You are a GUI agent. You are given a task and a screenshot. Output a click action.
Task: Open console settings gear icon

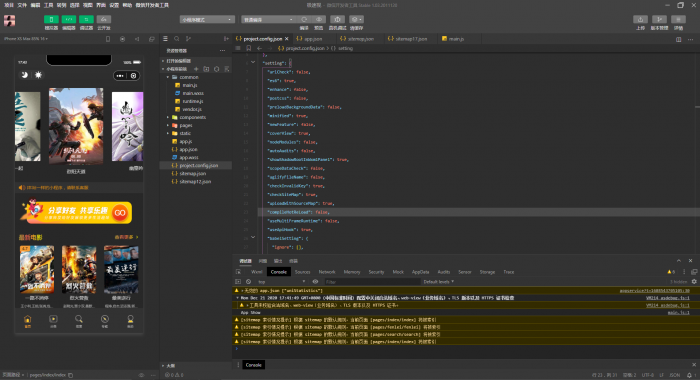[x=694, y=282]
